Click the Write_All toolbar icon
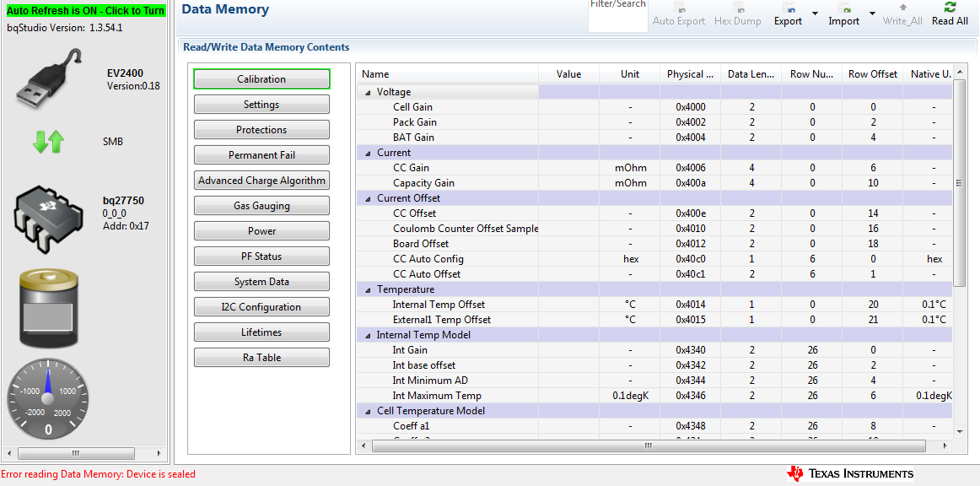Screen dimensions: 980x486 [x=902, y=8]
